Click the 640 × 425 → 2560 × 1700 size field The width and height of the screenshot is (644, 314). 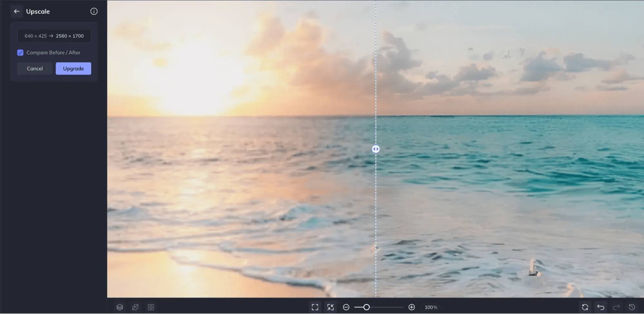[x=54, y=36]
